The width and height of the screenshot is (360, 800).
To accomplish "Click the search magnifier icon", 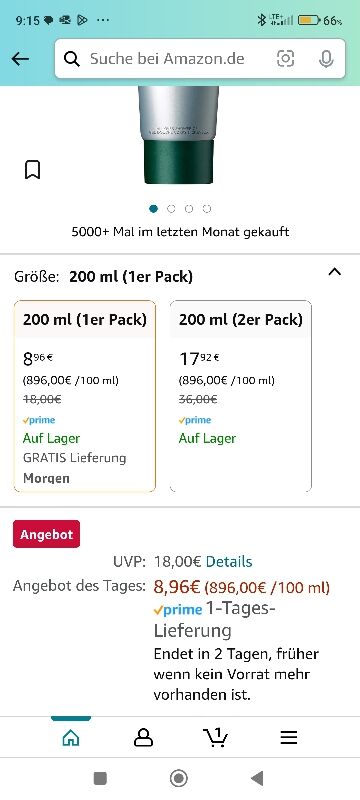I will (x=72, y=59).
